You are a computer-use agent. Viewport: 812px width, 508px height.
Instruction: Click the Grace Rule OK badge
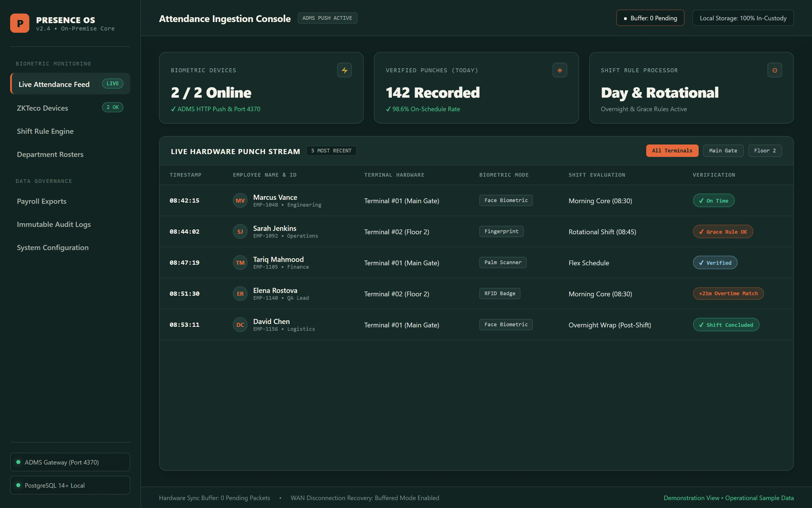point(723,231)
